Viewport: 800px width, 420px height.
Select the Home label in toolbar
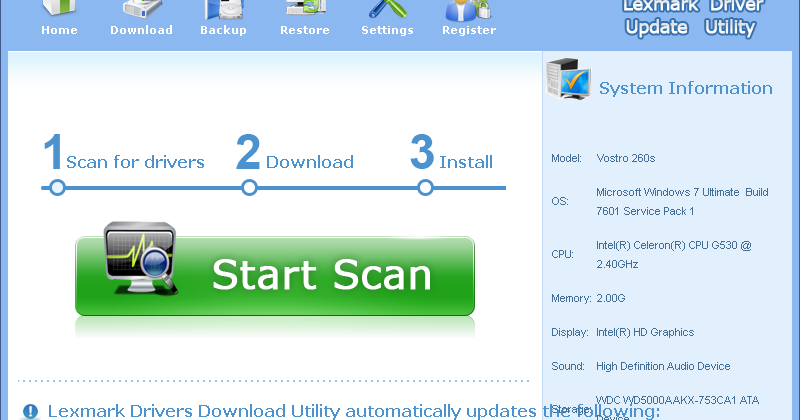click(x=59, y=30)
